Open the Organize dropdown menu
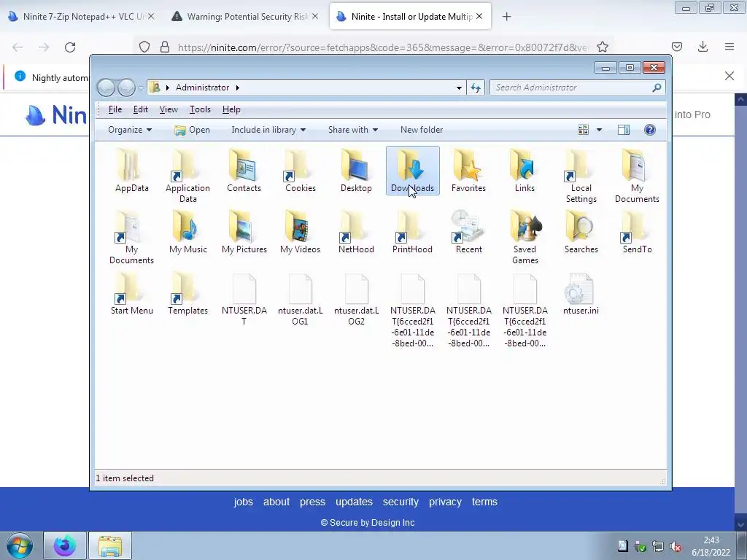 pos(130,130)
